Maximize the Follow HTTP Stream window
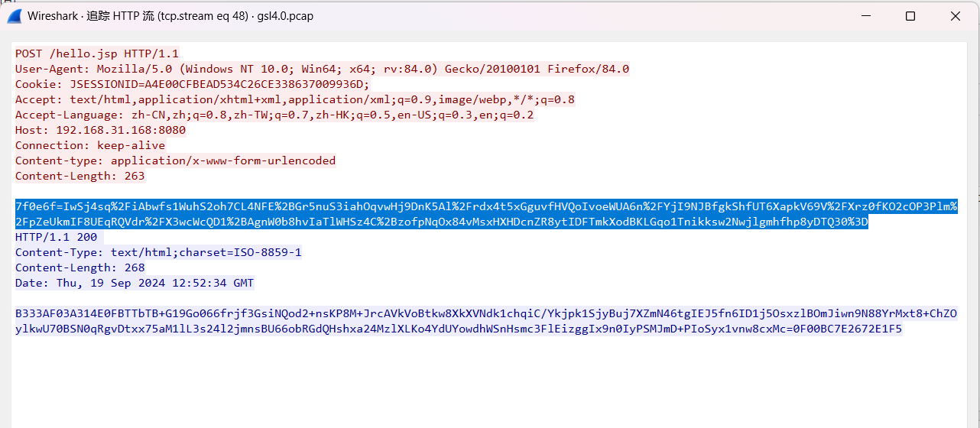The height and width of the screenshot is (428, 980). click(910, 16)
